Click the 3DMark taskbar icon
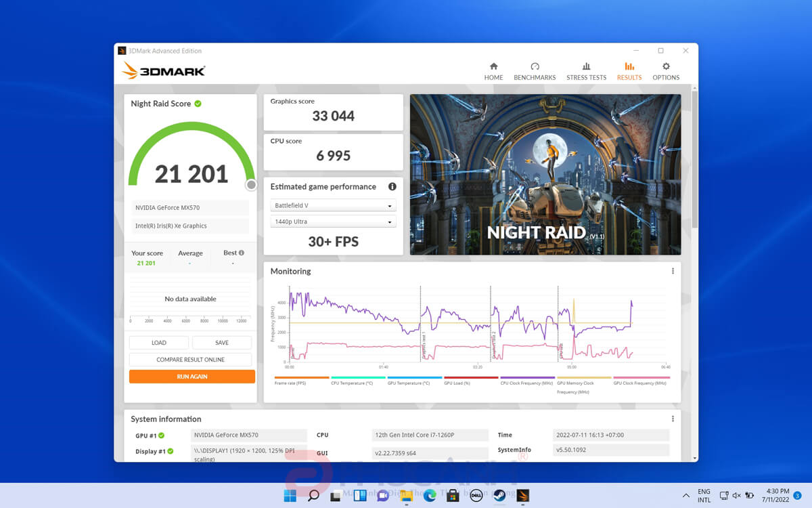Viewport: 812px width, 508px height. coord(522,496)
